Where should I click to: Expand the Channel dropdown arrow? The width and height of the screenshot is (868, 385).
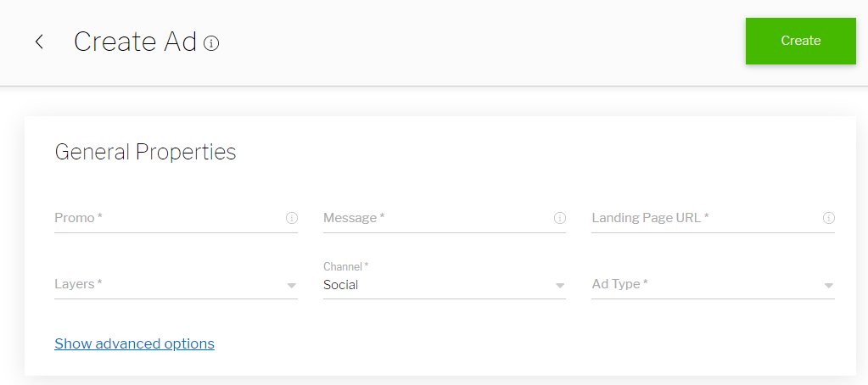(560, 286)
